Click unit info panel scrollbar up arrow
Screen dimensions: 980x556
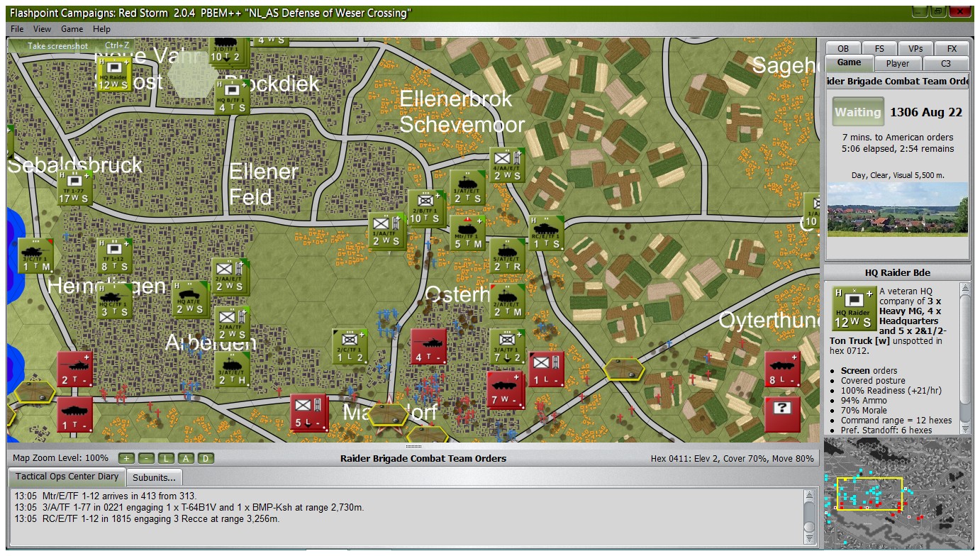coord(965,288)
